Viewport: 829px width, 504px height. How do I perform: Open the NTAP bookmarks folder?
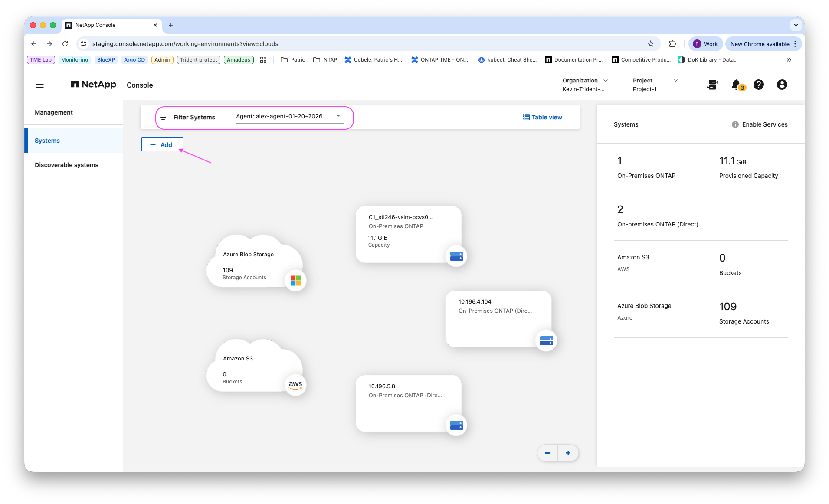(325, 60)
